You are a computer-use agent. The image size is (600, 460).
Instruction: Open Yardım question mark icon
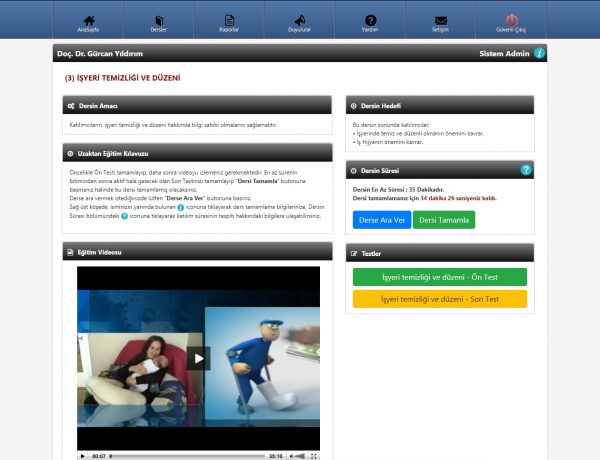[370, 20]
